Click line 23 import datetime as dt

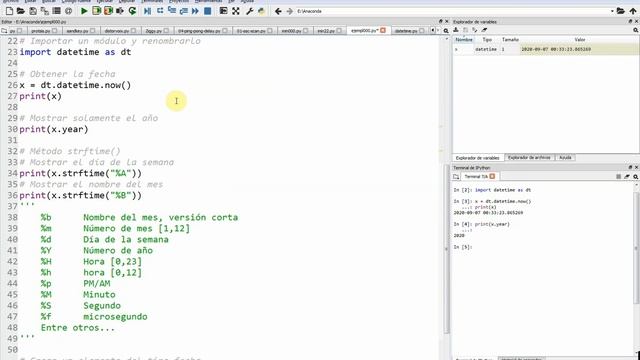pos(75,52)
